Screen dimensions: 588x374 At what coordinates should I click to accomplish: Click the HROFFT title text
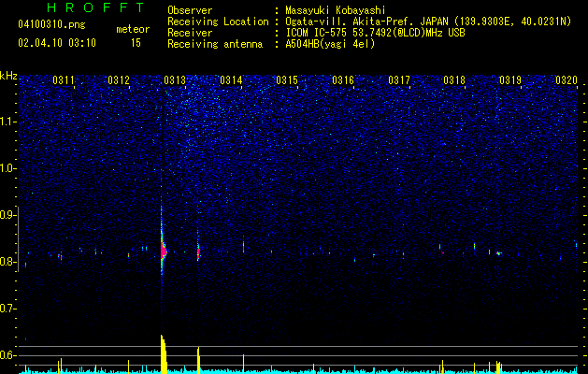(x=96, y=7)
